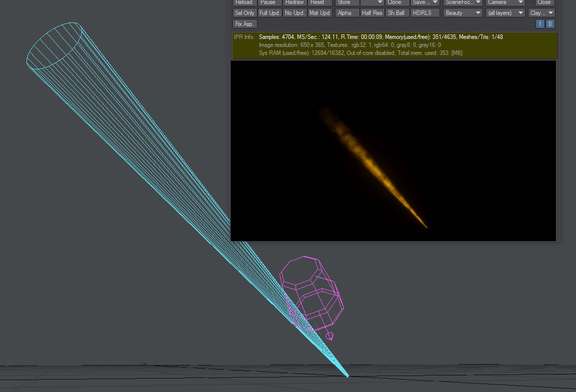Screen dimensions: 576x392
Task: Open the Beauty pass dropdown
Action: pos(463,13)
